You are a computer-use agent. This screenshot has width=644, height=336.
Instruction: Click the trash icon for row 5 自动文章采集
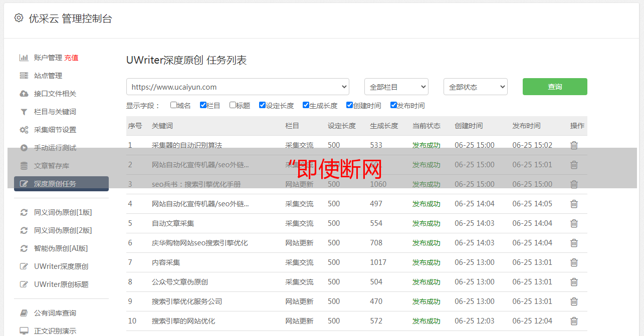click(574, 223)
